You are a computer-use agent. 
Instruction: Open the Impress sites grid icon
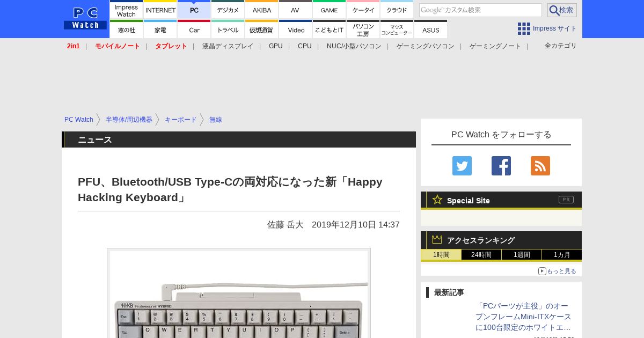(x=524, y=28)
